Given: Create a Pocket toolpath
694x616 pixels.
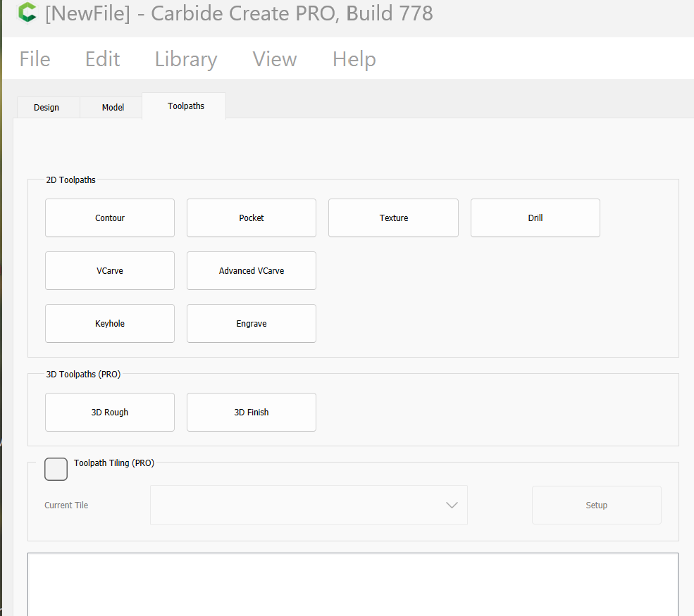Looking at the screenshot, I should click(x=252, y=218).
